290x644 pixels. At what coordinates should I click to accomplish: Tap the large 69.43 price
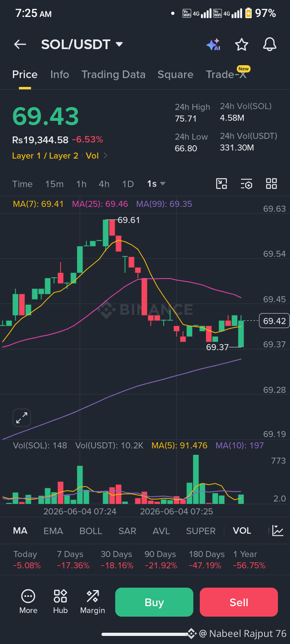click(46, 116)
